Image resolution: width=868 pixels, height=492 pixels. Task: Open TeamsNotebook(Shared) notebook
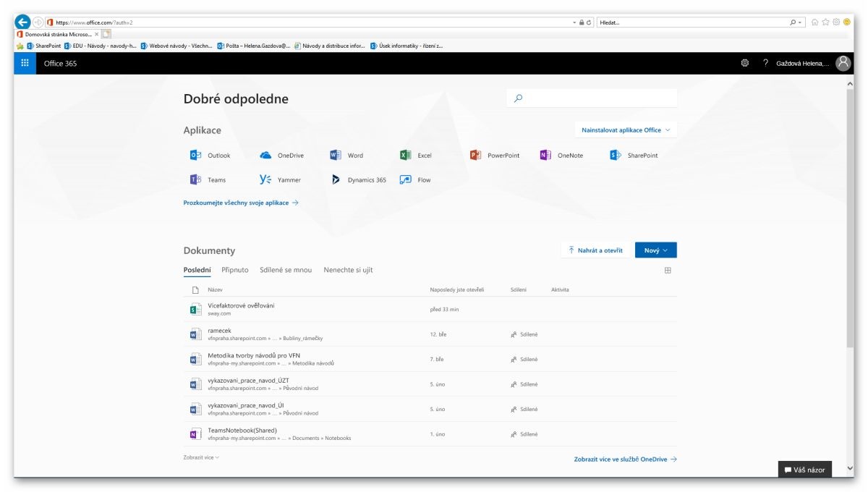click(242, 430)
